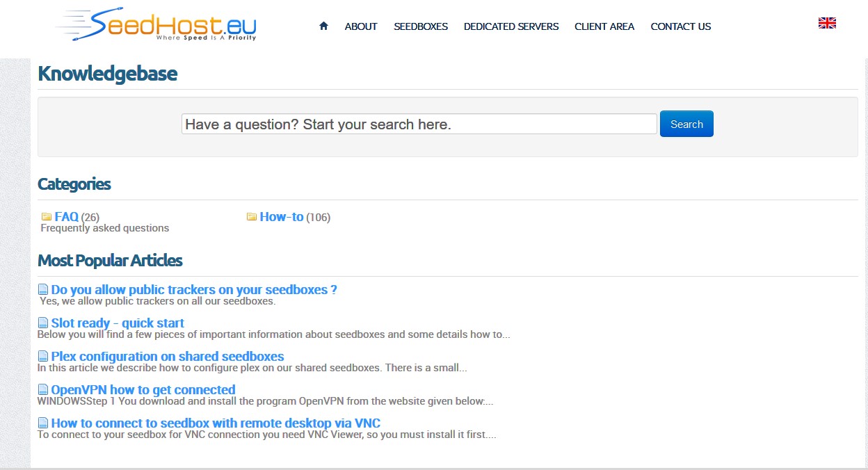Click the FAQ folder icon
Screen dimensions: 868x470
(47, 217)
